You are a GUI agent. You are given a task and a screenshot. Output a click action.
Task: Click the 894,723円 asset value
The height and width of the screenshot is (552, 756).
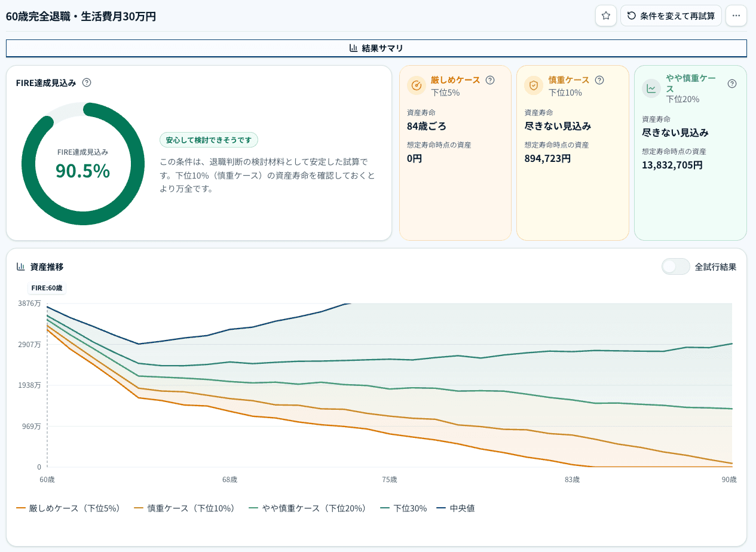(547, 158)
